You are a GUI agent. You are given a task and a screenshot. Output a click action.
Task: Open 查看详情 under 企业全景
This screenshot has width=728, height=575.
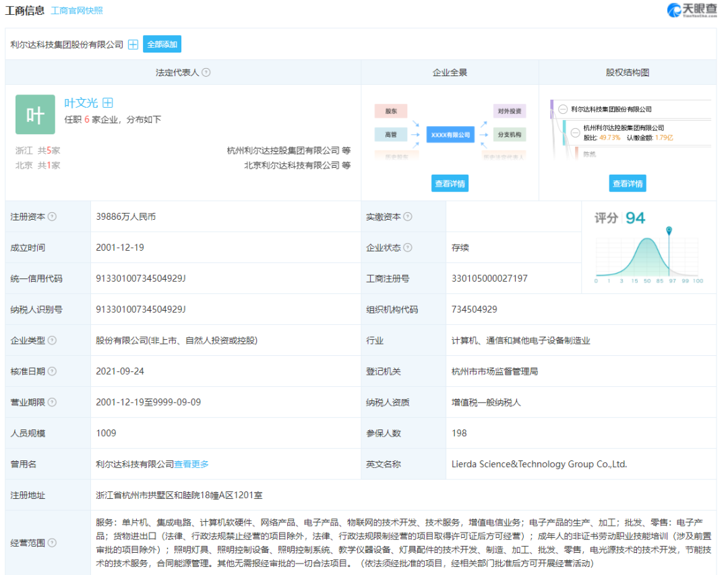click(450, 183)
